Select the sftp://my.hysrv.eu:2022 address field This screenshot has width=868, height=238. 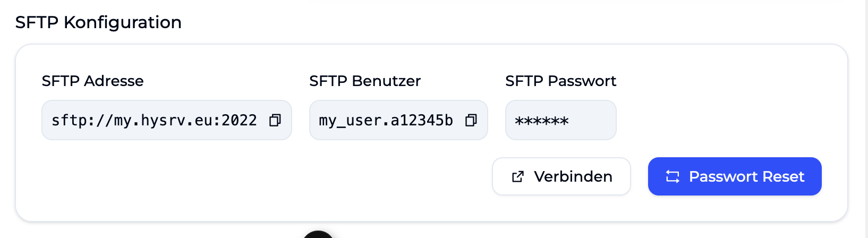(x=167, y=120)
